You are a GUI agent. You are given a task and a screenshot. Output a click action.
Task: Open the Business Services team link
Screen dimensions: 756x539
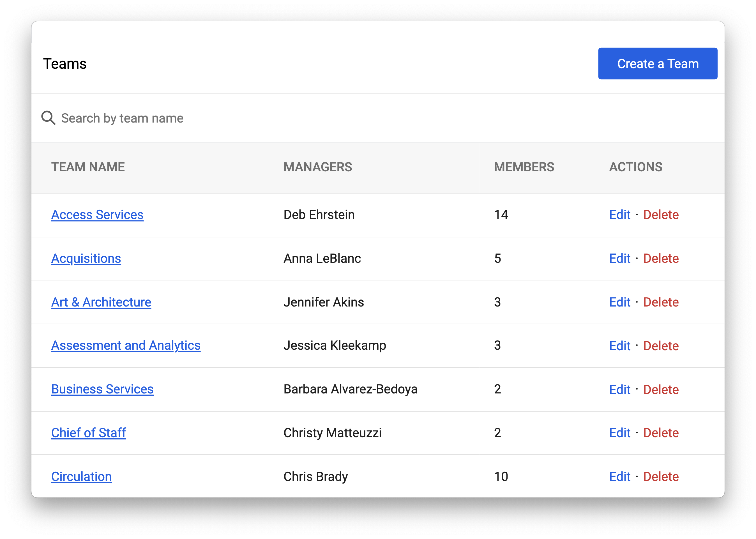pos(102,389)
